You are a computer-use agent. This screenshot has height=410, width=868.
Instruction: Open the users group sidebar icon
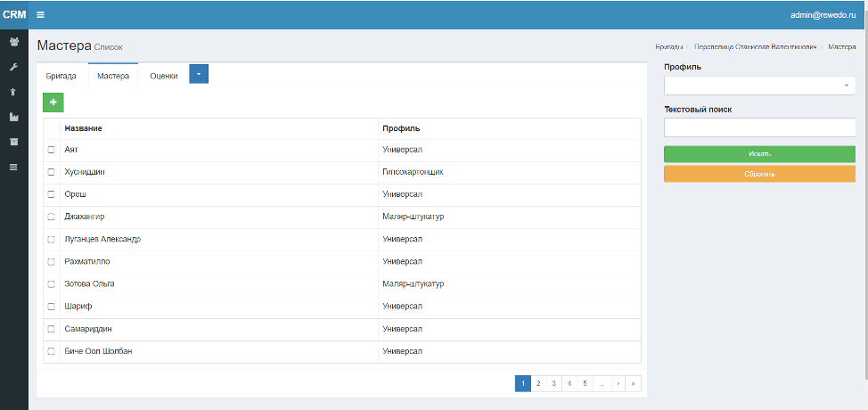(x=14, y=41)
